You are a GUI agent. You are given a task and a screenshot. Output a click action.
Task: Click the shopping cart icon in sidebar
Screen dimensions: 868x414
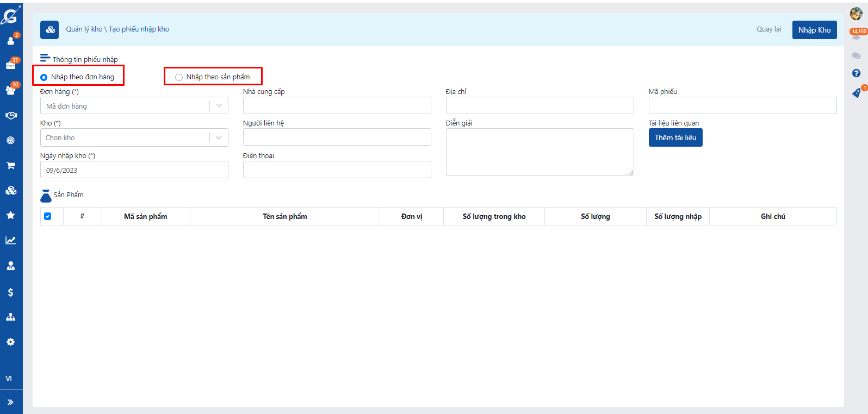click(10, 166)
